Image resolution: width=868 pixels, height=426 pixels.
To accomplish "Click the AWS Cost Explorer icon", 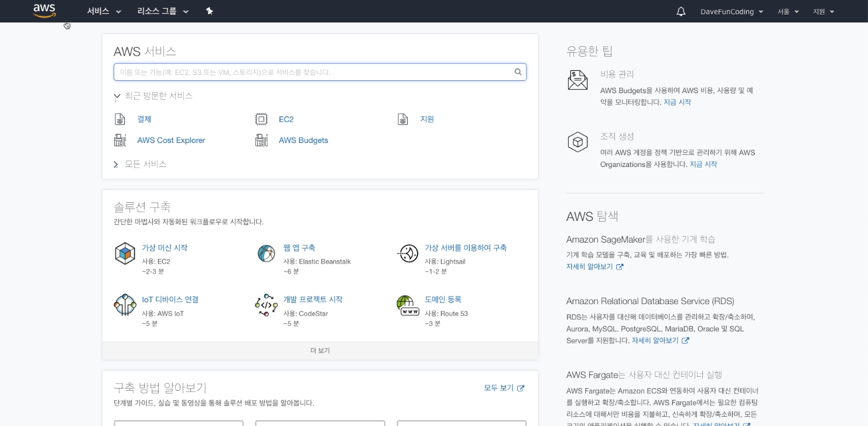I will 120,140.
